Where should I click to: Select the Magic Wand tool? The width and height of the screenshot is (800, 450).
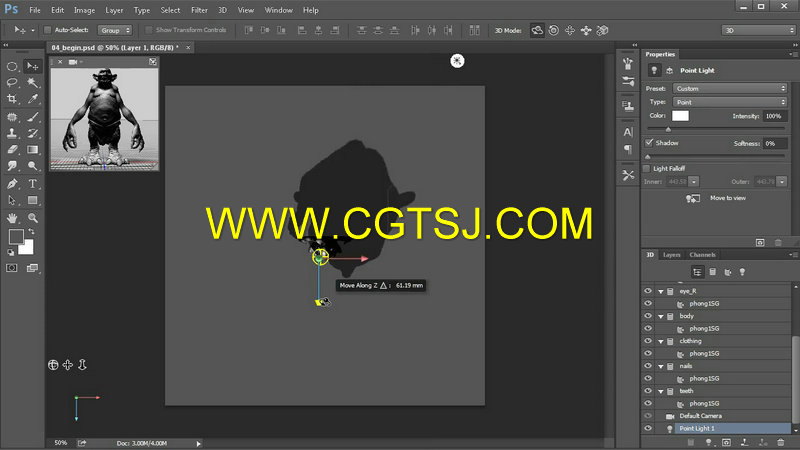[x=32, y=83]
